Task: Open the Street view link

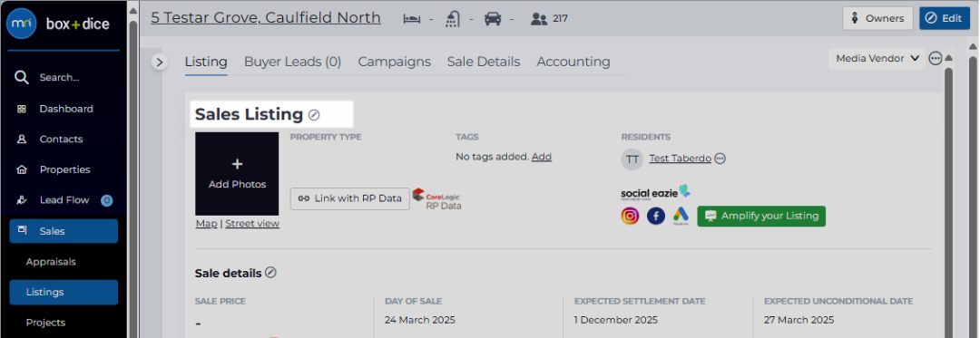Action: (x=252, y=223)
